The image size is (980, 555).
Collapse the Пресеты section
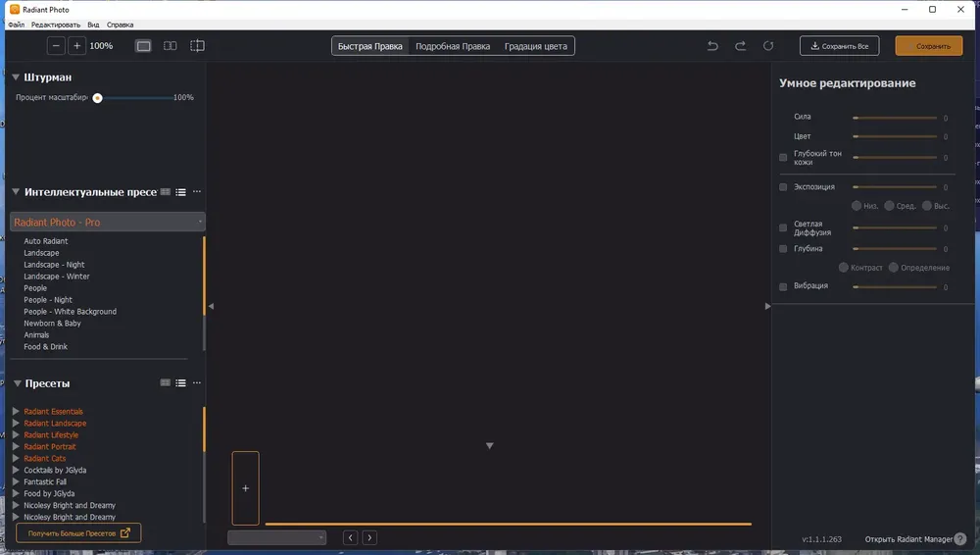(x=18, y=383)
